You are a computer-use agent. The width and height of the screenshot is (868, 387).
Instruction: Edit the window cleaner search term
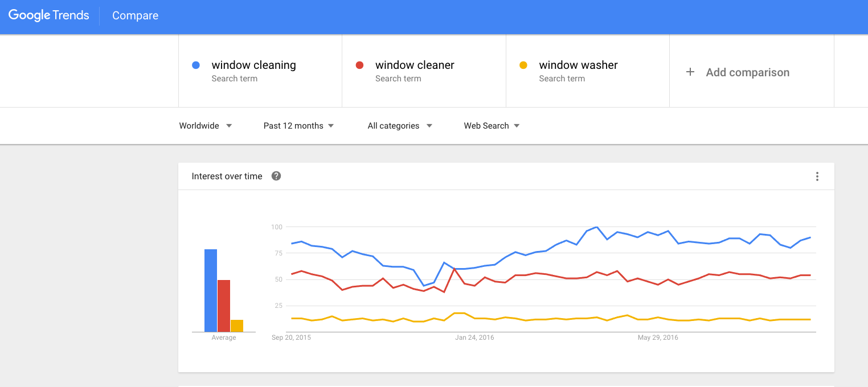click(x=424, y=71)
